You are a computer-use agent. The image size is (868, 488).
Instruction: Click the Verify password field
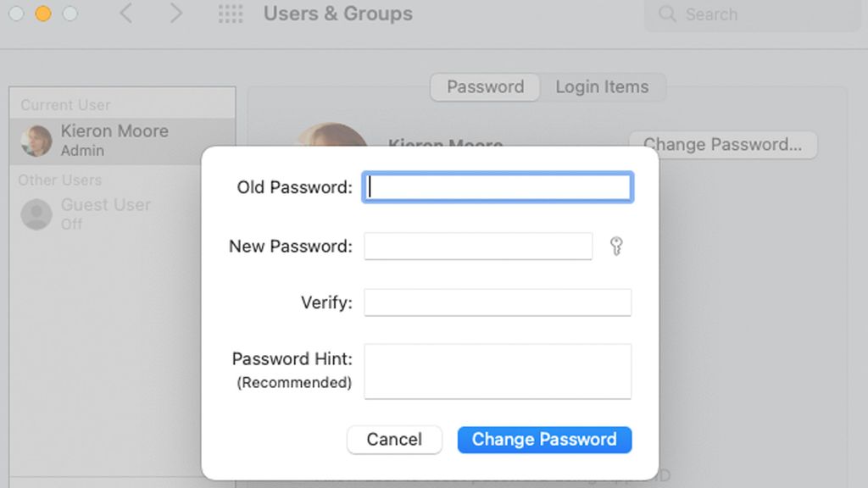pos(498,302)
